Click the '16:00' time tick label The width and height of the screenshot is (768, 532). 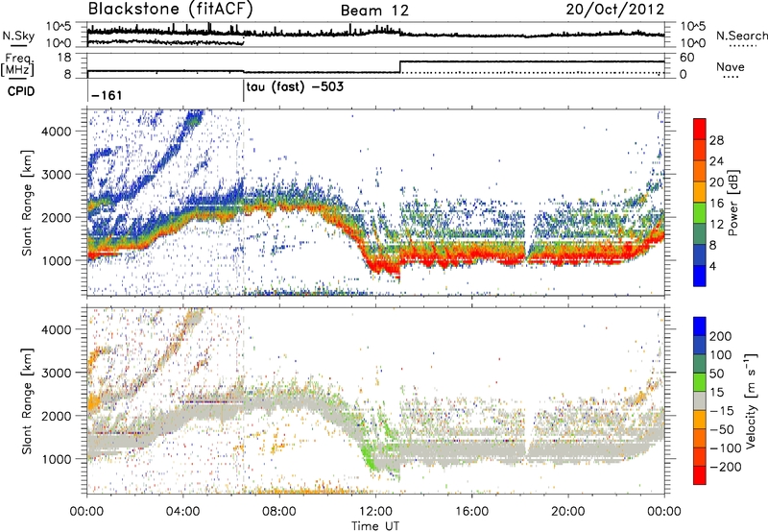pos(471,512)
